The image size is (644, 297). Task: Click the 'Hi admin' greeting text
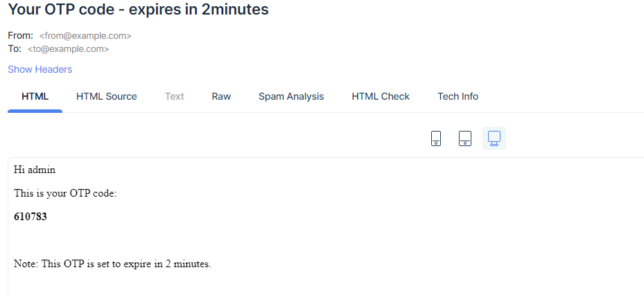tap(35, 170)
